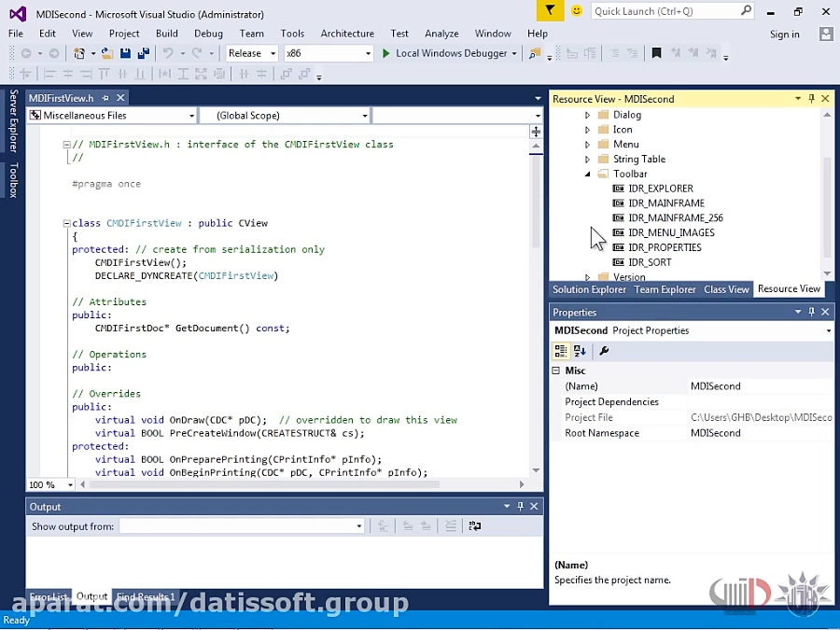Pin the Resource View panel
The height and width of the screenshot is (630, 840).
811,99
